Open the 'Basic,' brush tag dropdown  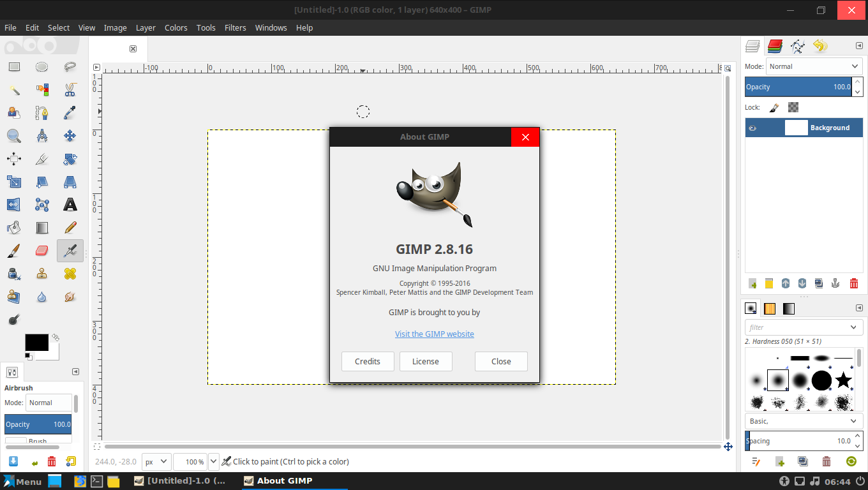click(804, 421)
